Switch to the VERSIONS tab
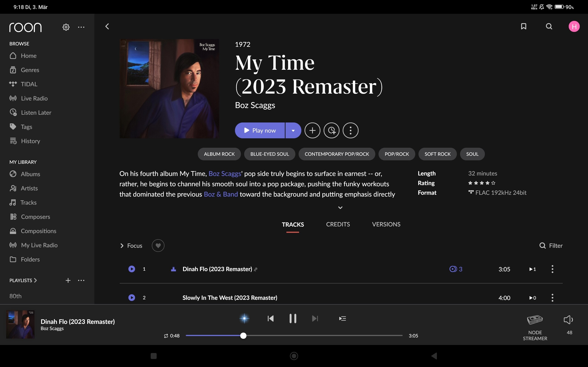Viewport: 588px width, 367px height. [x=386, y=224]
